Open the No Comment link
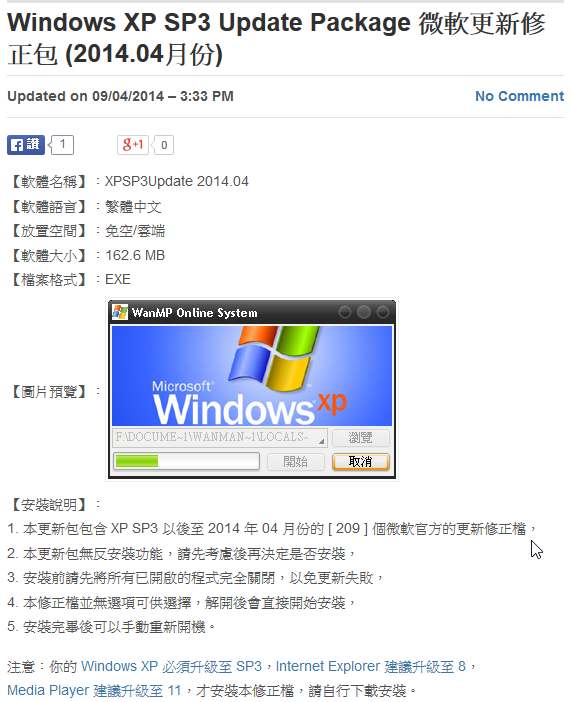This screenshot has width=571, height=702. tap(519, 96)
